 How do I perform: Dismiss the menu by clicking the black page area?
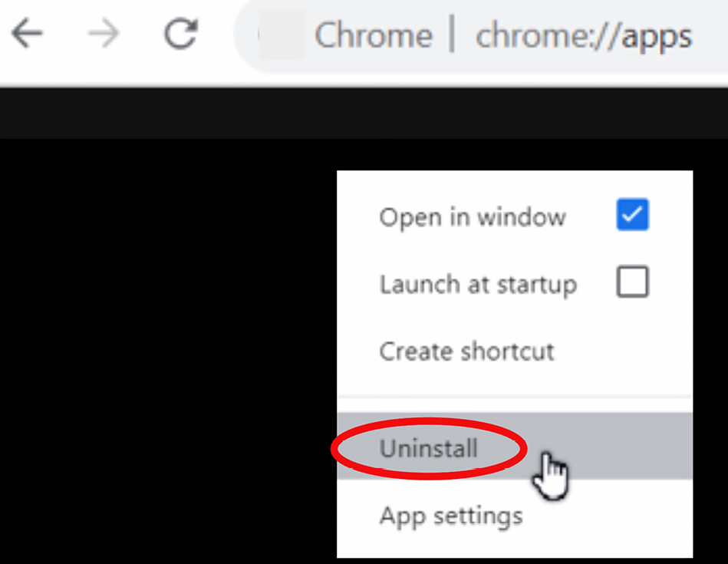(x=167, y=348)
